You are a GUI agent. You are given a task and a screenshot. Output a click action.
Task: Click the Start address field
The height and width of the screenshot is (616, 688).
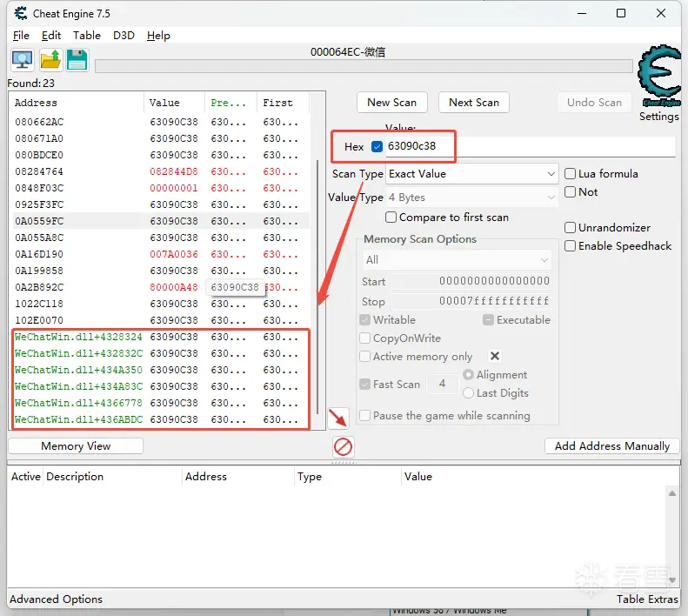pos(471,281)
